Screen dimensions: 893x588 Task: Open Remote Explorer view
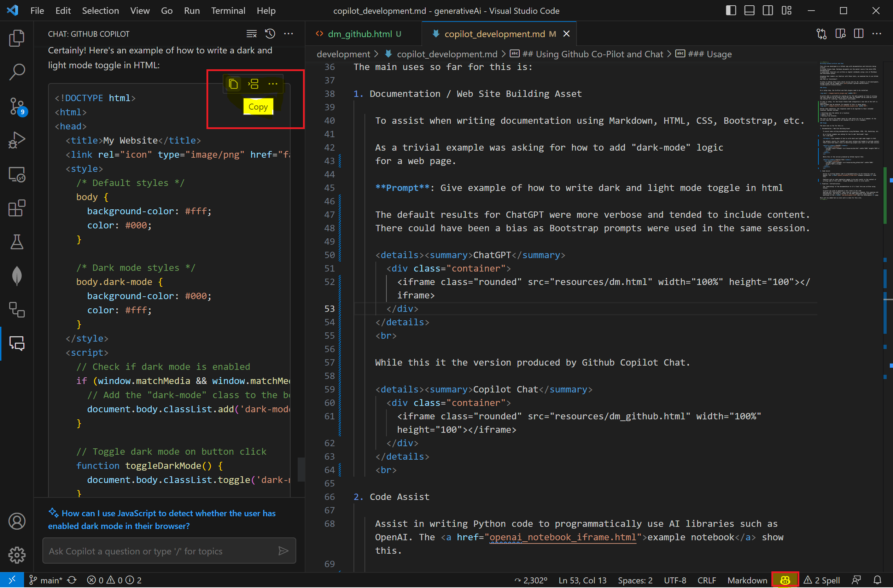click(17, 174)
